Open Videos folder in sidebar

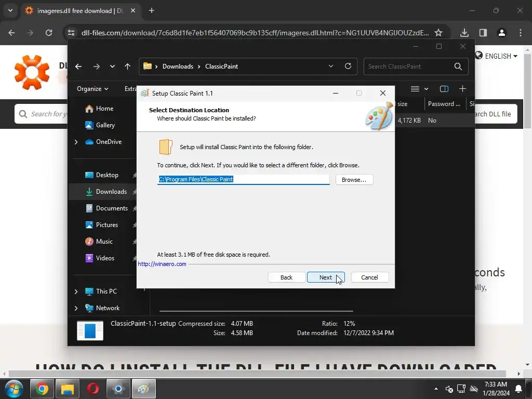pos(105,258)
